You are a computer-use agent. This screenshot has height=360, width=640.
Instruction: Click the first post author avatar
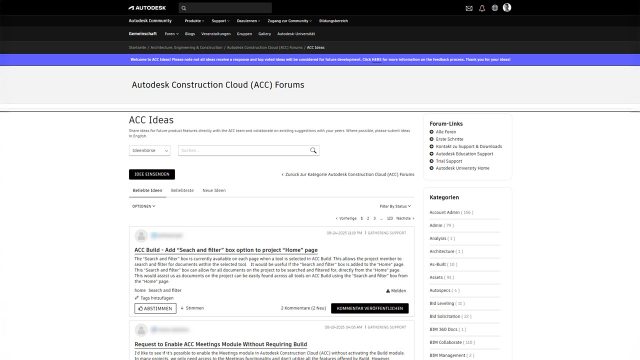141,236
